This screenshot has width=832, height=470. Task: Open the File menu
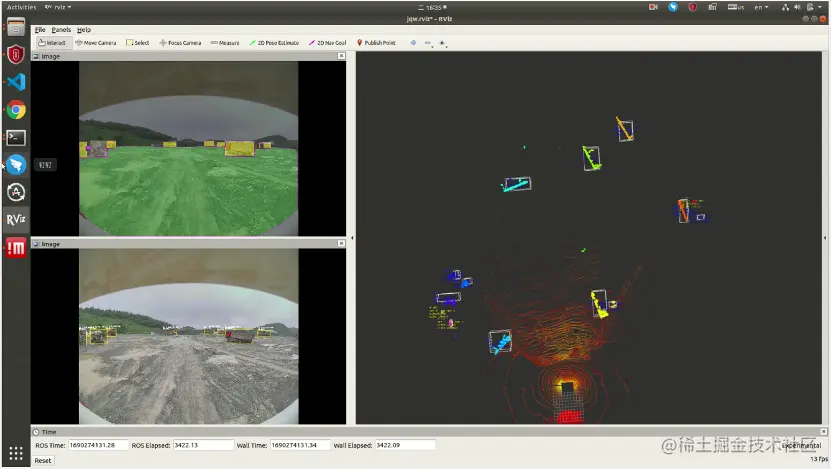click(x=40, y=30)
